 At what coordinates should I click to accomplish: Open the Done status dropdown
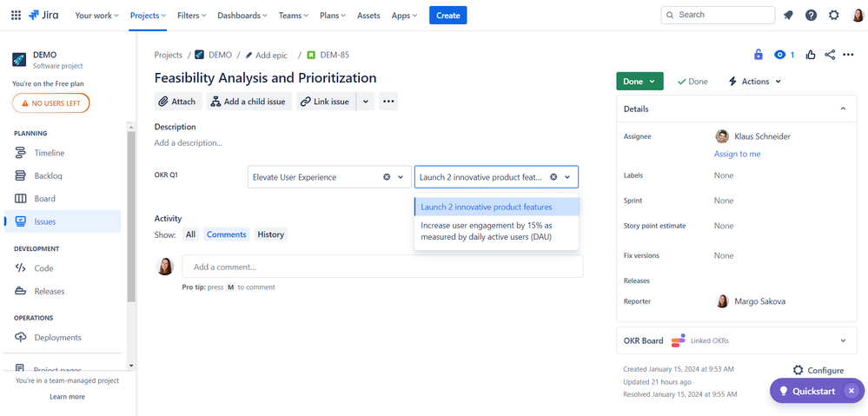tap(639, 82)
